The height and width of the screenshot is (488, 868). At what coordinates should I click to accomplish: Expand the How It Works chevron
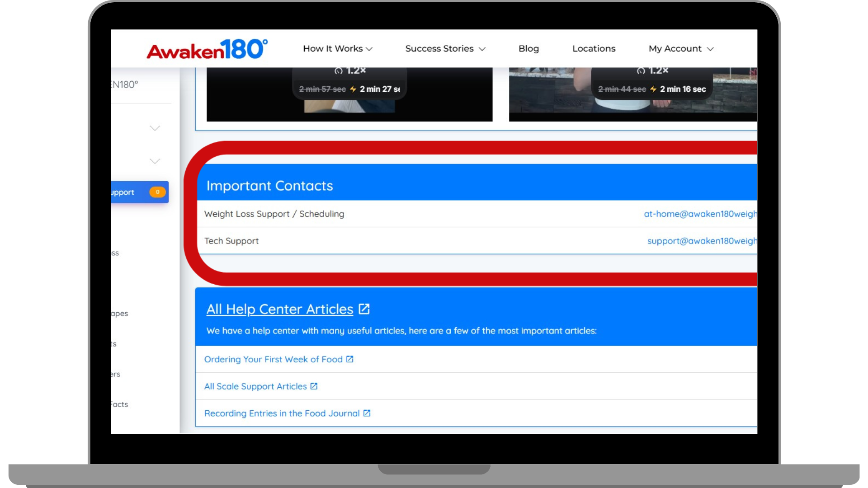(369, 49)
